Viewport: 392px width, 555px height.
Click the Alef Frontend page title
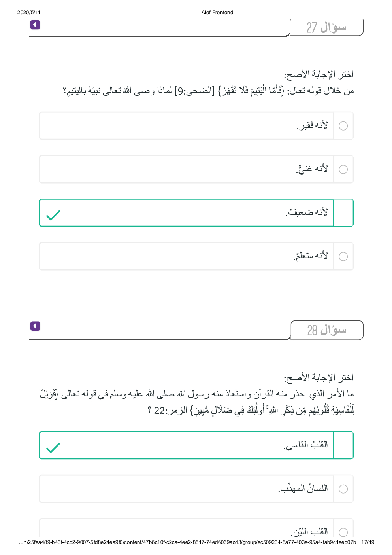pos(217,12)
